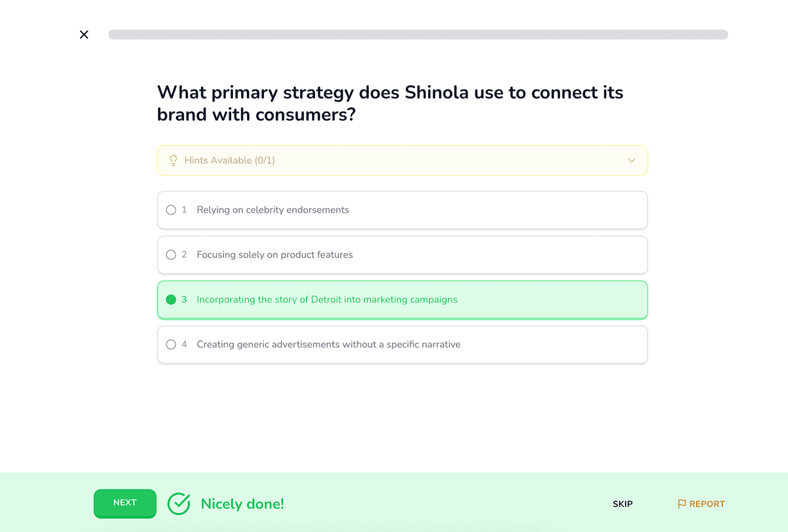Close the quiz using the X icon
788x532 pixels.
coord(84,35)
